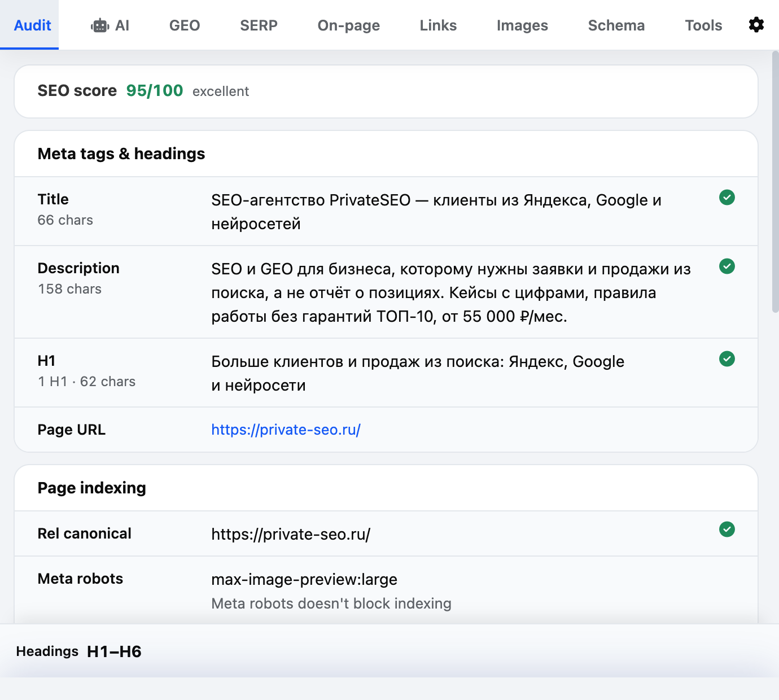Click the green check icon for Title

(x=727, y=198)
